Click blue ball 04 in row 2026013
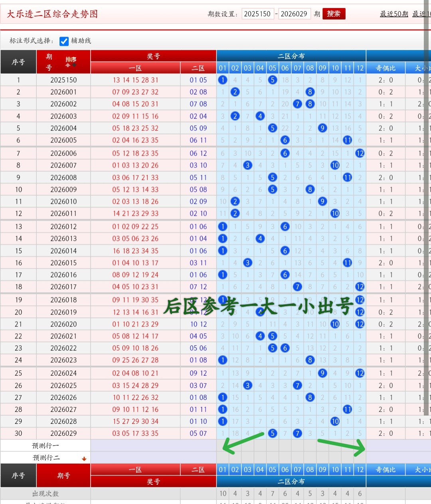 click(x=260, y=238)
